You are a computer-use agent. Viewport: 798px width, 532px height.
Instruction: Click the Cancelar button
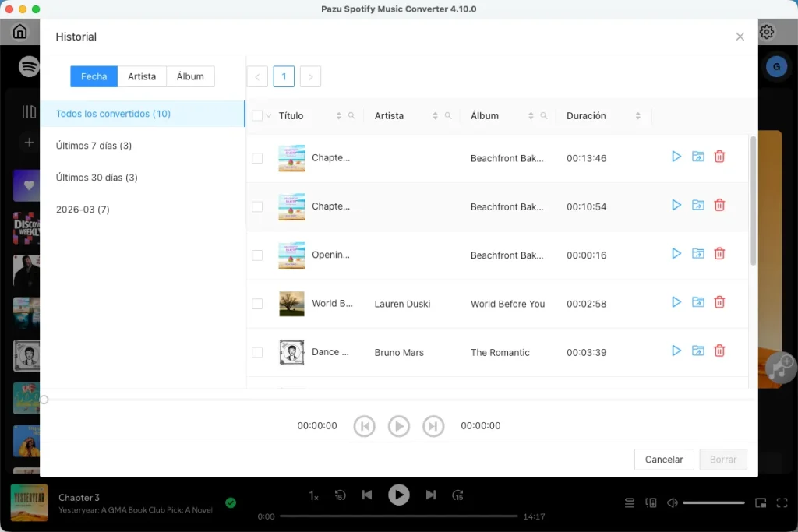coord(664,460)
